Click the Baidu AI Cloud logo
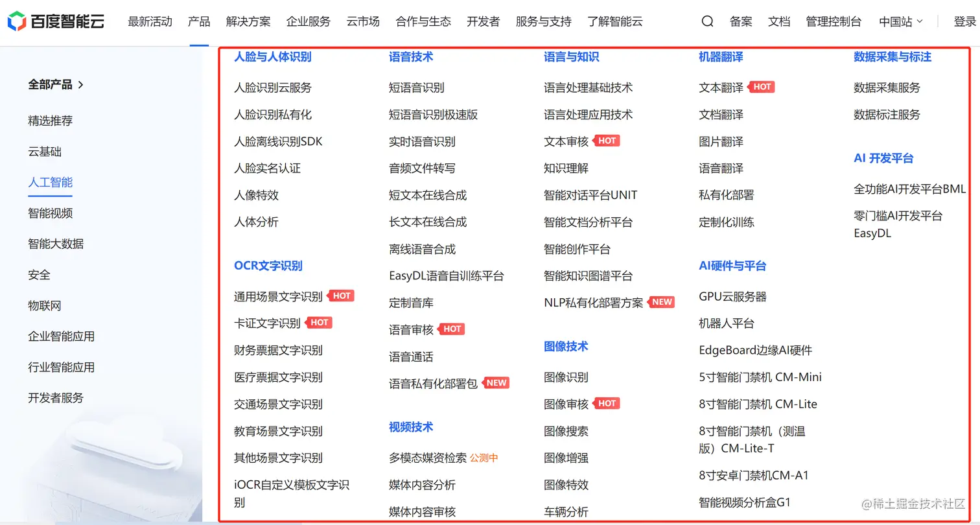The width and height of the screenshot is (980, 525). tap(56, 21)
